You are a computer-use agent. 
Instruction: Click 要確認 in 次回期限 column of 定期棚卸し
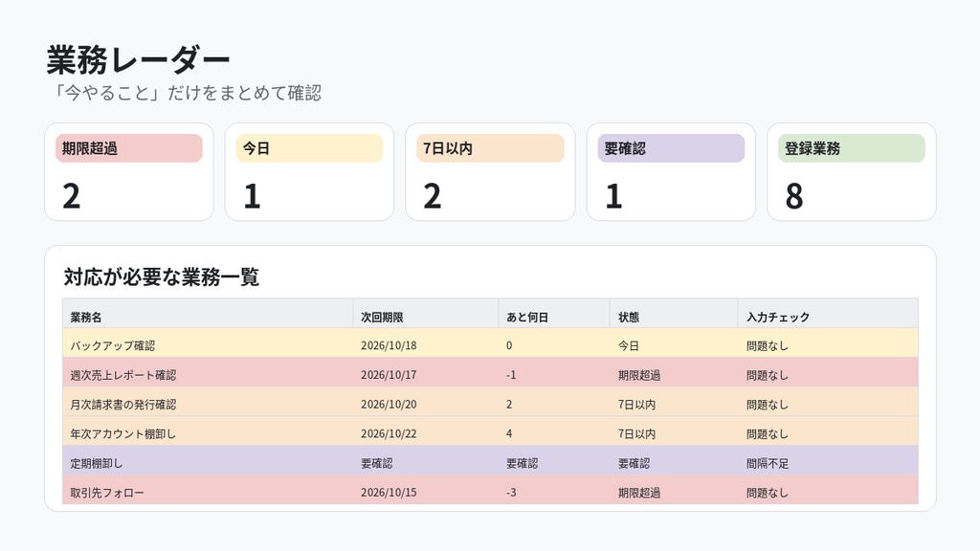pyautogui.click(x=377, y=463)
